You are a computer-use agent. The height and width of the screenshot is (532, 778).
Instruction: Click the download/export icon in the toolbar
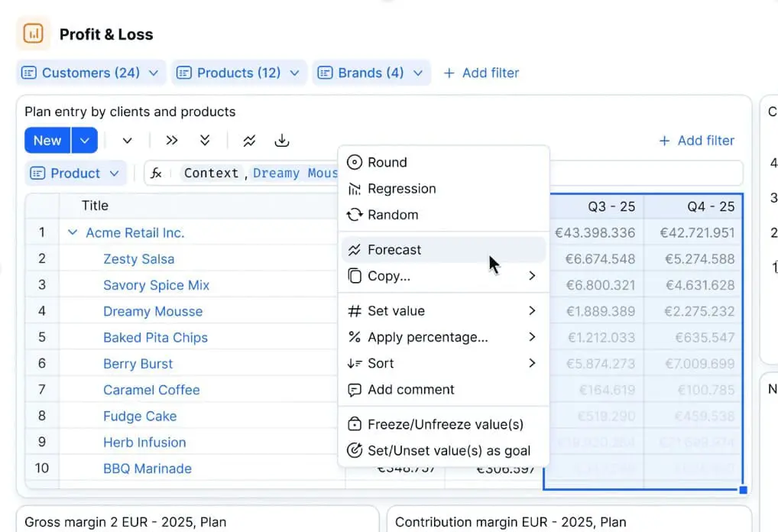(282, 141)
